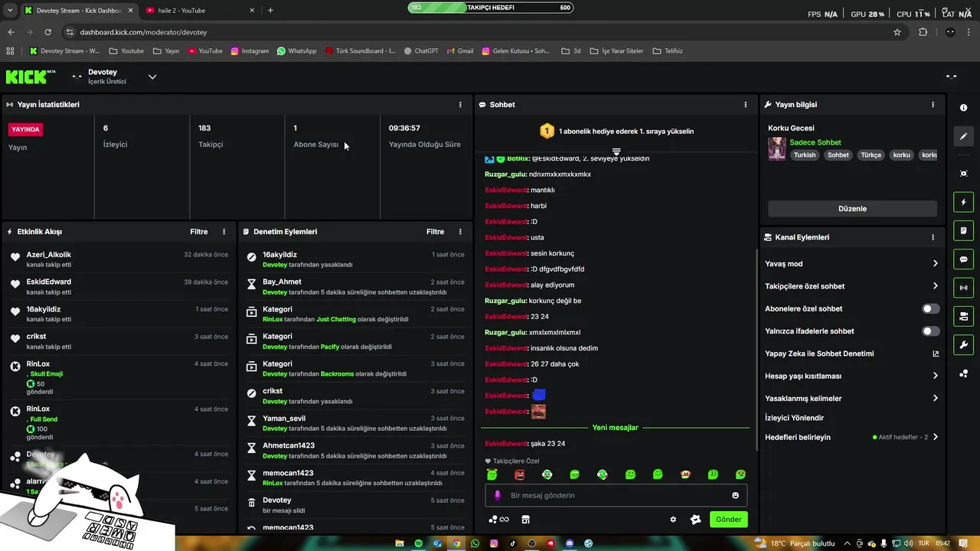Open options menu of Yayın bilgisi panel
980x551 pixels.
933,104
